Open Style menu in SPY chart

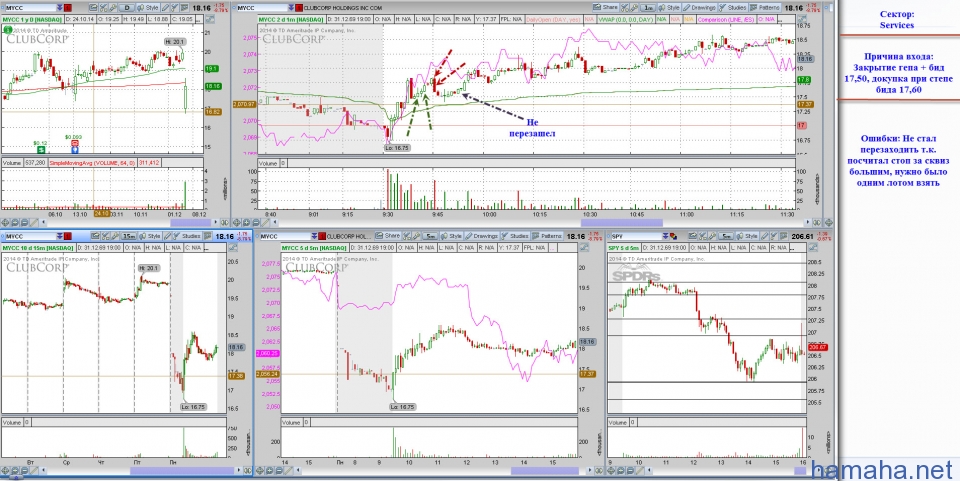(747, 237)
